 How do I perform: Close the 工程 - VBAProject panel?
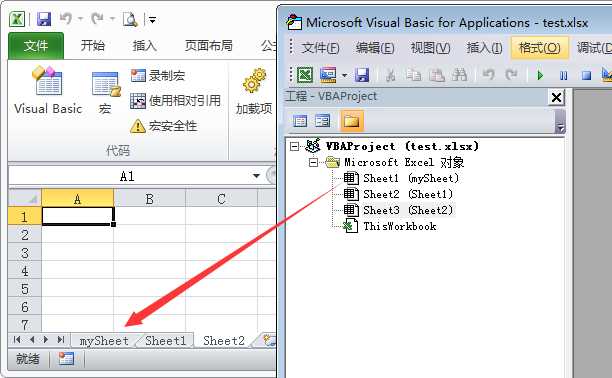pos(557,97)
